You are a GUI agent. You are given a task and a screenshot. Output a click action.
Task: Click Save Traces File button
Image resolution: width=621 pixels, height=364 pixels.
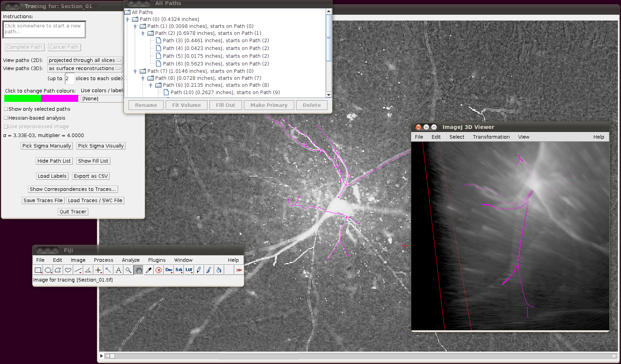point(43,201)
